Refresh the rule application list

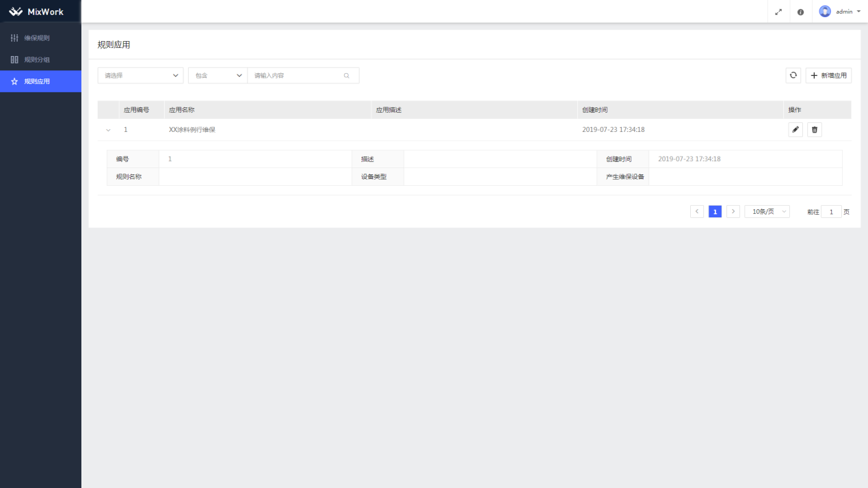(x=793, y=75)
